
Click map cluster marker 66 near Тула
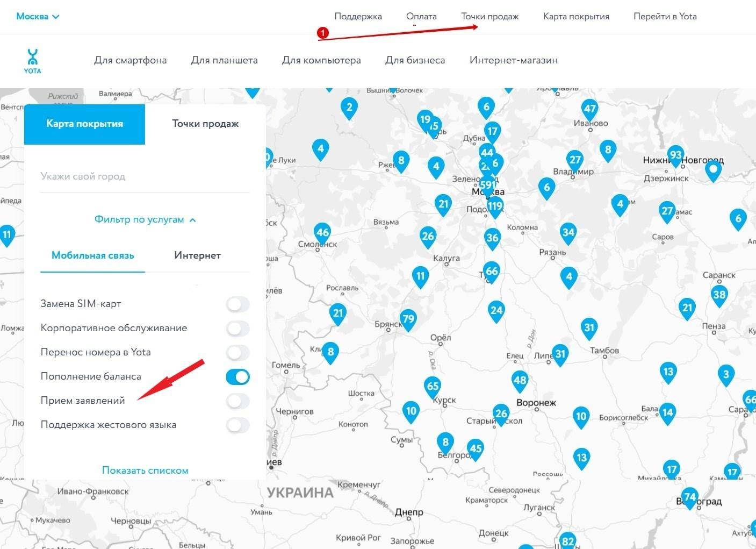pos(492,272)
